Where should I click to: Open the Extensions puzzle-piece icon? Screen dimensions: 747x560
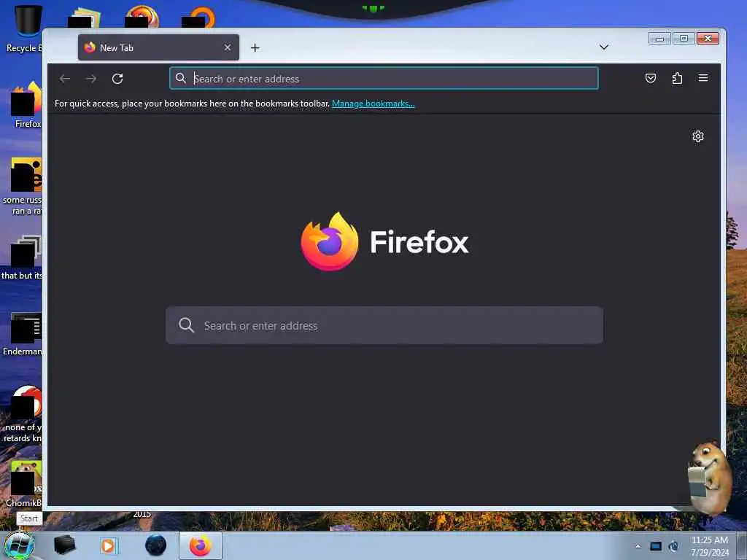pyautogui.click(x=677, y=78)
